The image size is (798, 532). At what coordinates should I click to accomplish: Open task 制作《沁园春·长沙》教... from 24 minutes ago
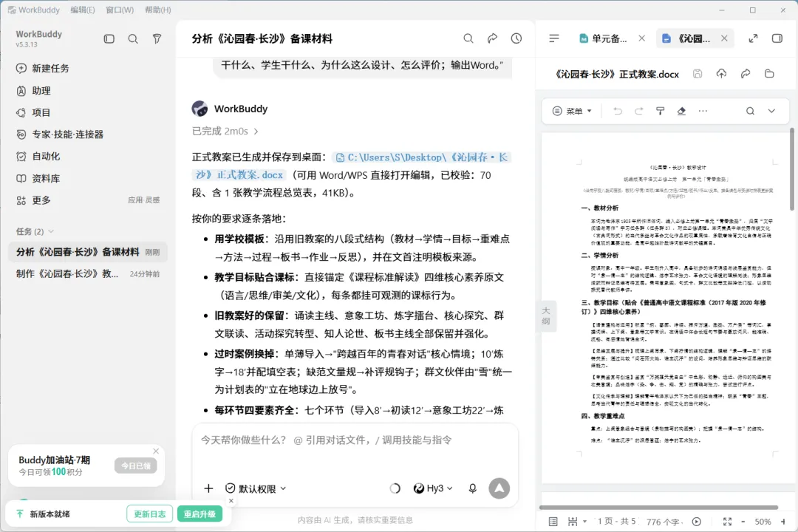87,274
